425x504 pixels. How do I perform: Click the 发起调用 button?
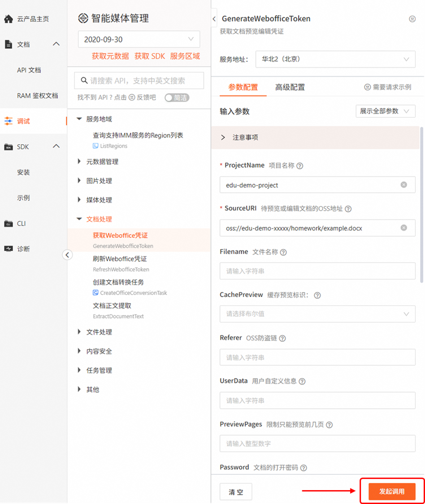pos(392,491)
